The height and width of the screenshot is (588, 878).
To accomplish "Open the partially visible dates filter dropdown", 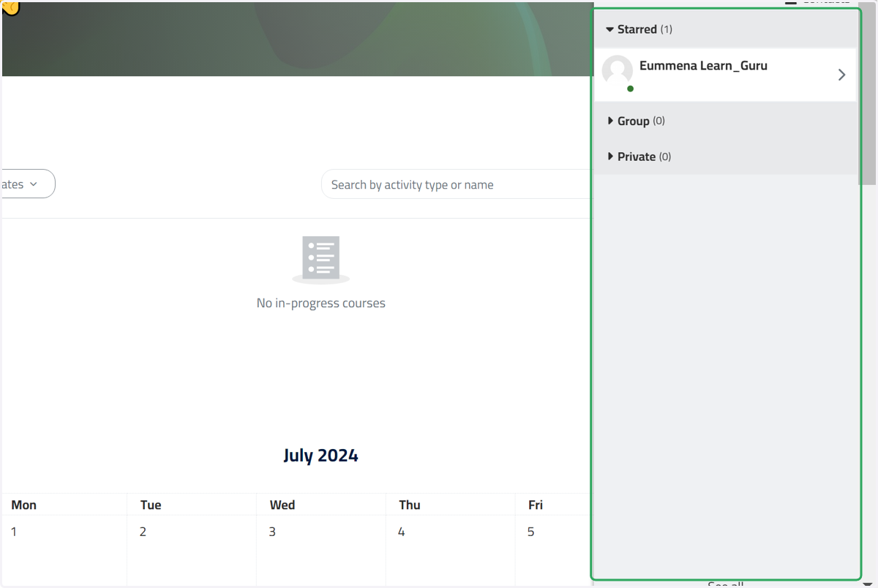I will pyautogui.click(x=28, y=184).
